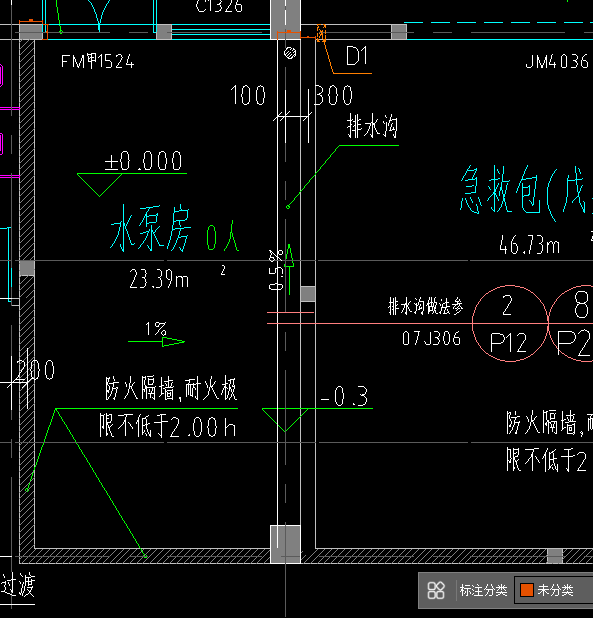The height and width of the screenshot is (618, 593).
Task: Click the 100 dimension text
Action: [248, 95]
